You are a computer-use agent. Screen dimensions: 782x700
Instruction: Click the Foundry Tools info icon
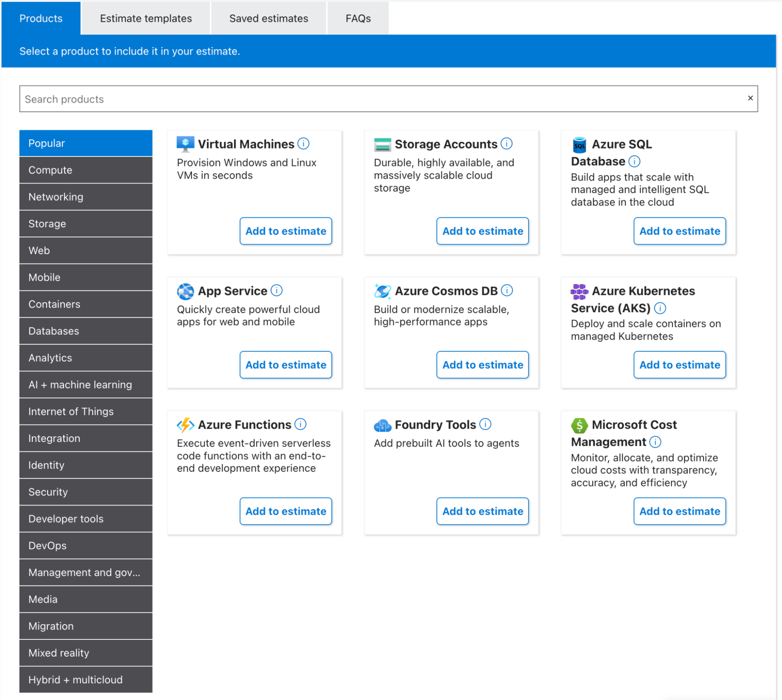click(485, 424)
